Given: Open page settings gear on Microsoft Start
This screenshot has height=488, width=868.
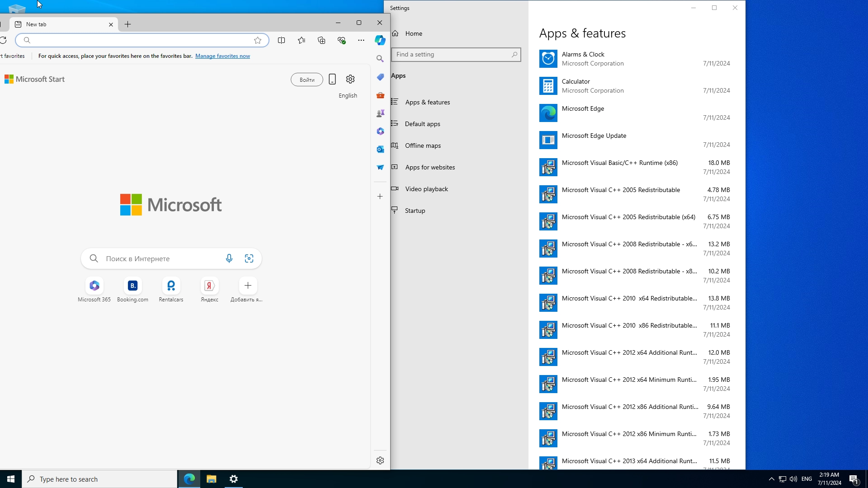Looking at the screenshot, I should coord(350,79).
